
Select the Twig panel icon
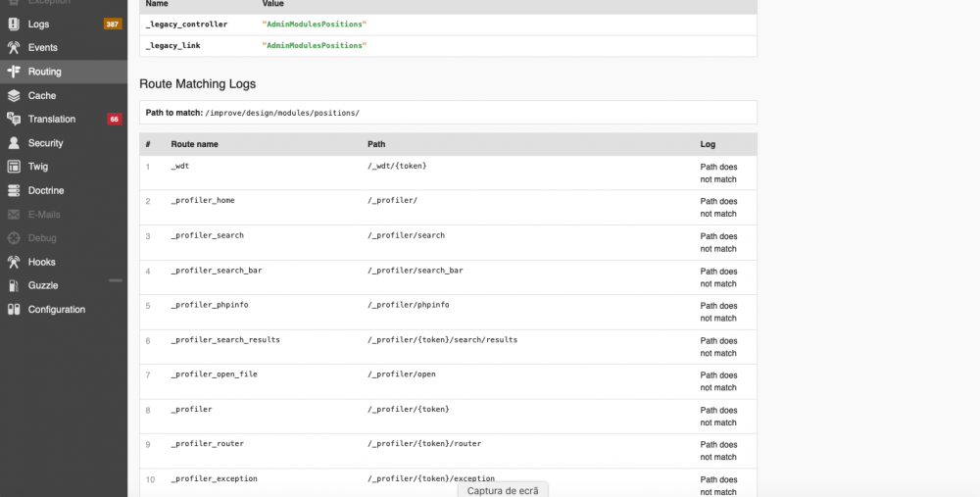[14, 167]
